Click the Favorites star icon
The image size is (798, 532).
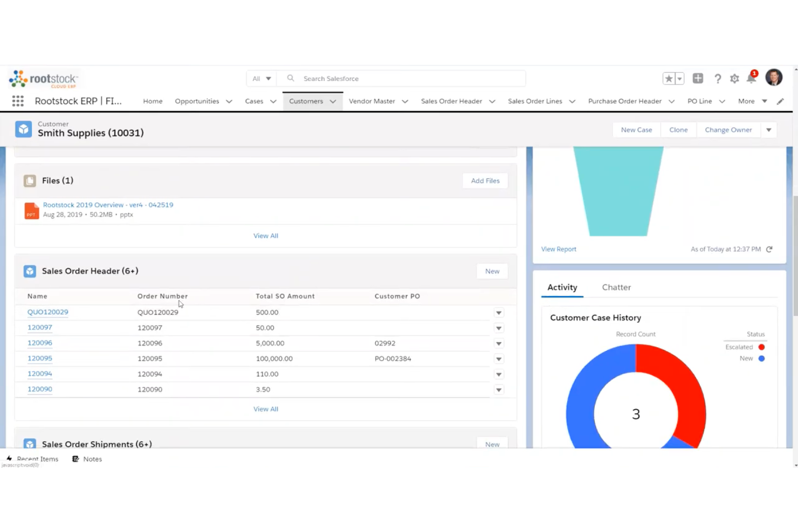pyautogui.click(x=669, y=79)
